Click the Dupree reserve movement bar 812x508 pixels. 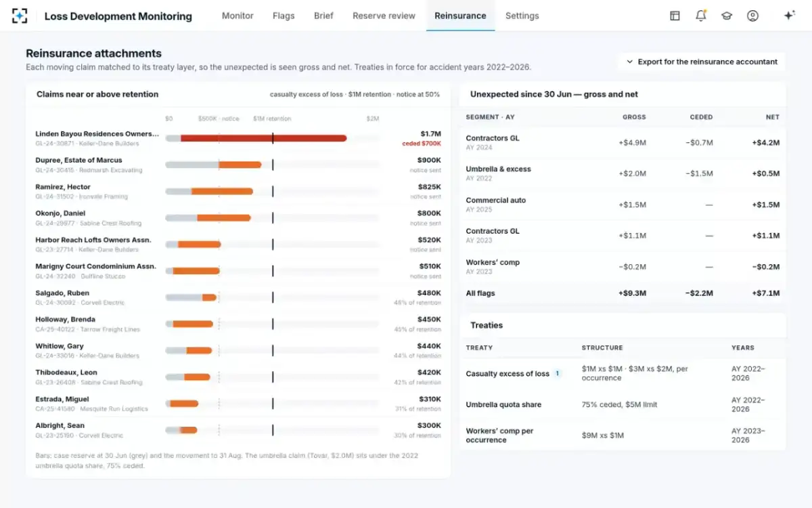pos(240,165)
